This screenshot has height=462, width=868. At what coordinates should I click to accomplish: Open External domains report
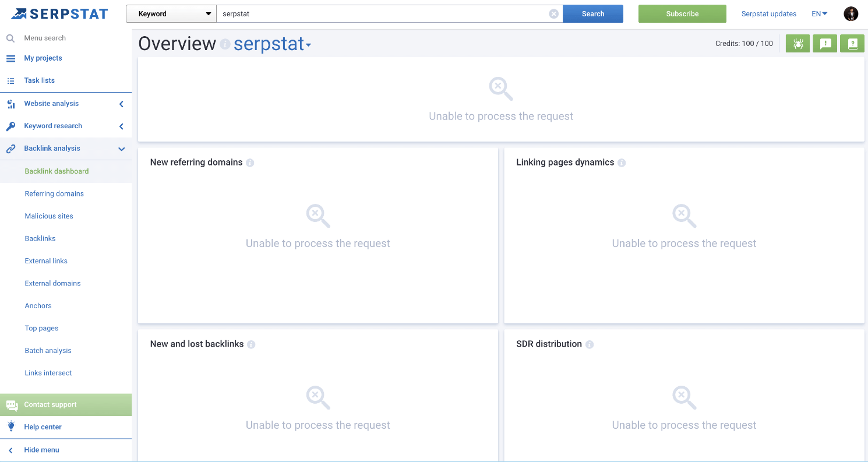(x=52, y=284)
